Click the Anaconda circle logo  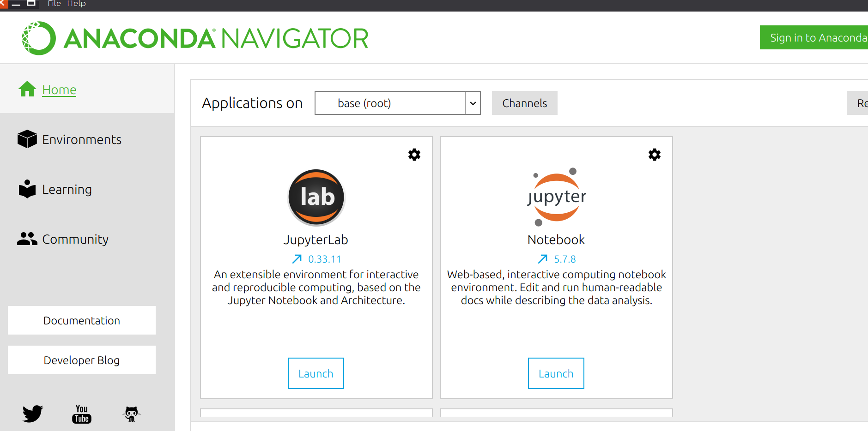click(x=39, y=38)
